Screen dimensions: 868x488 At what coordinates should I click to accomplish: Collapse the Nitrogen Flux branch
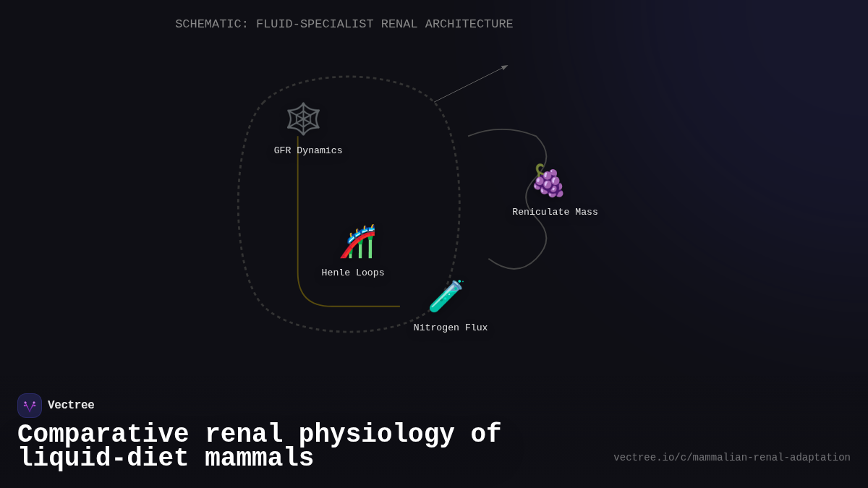(x=451, y=328)
